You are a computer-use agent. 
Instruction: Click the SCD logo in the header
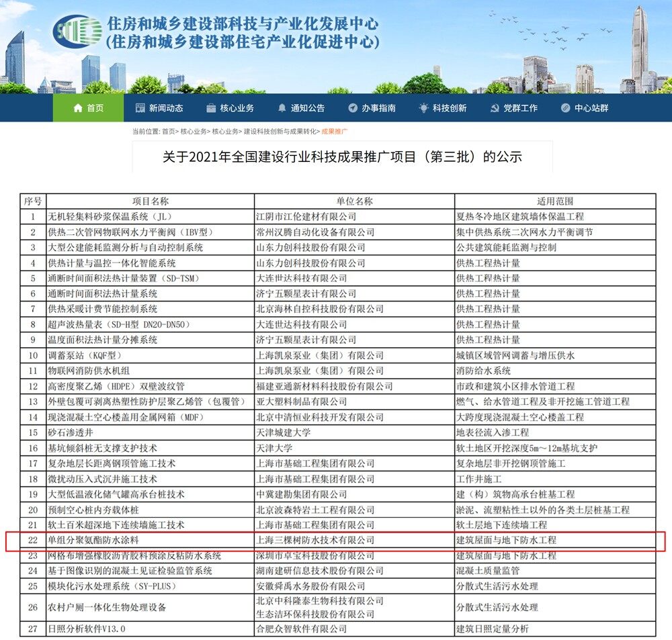point(79,32)
